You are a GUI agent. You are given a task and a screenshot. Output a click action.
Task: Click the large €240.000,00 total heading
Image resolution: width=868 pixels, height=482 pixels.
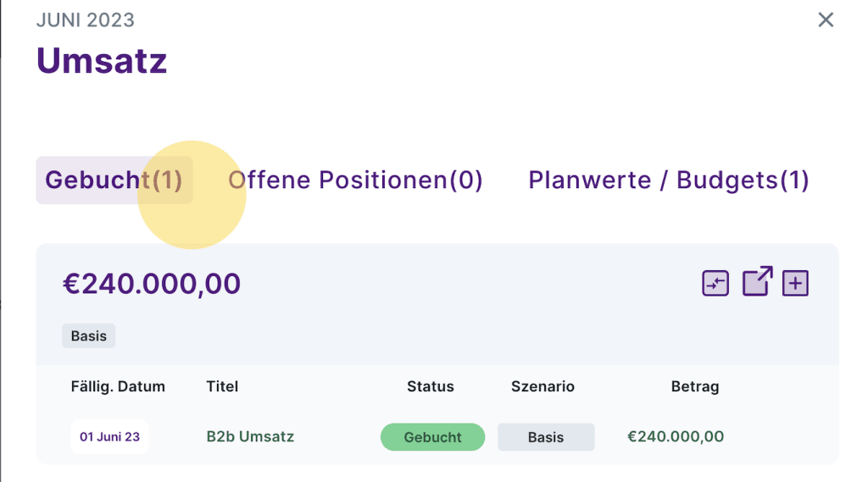[x=152, y=284]
